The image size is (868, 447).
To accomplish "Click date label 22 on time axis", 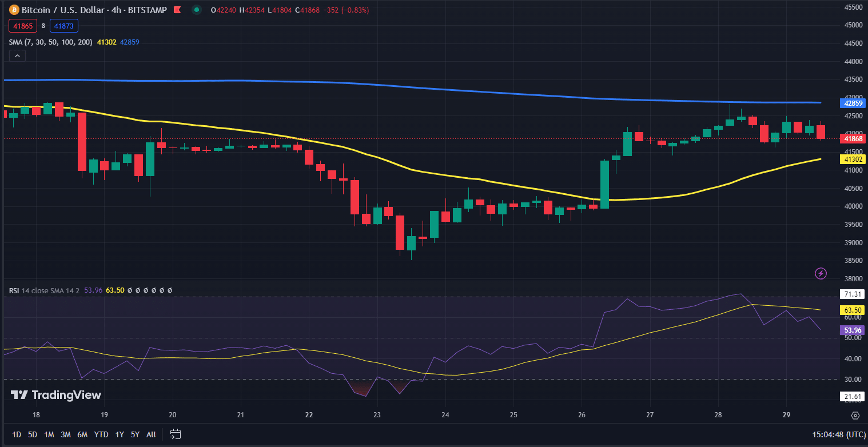I will [x=309, y=416].
